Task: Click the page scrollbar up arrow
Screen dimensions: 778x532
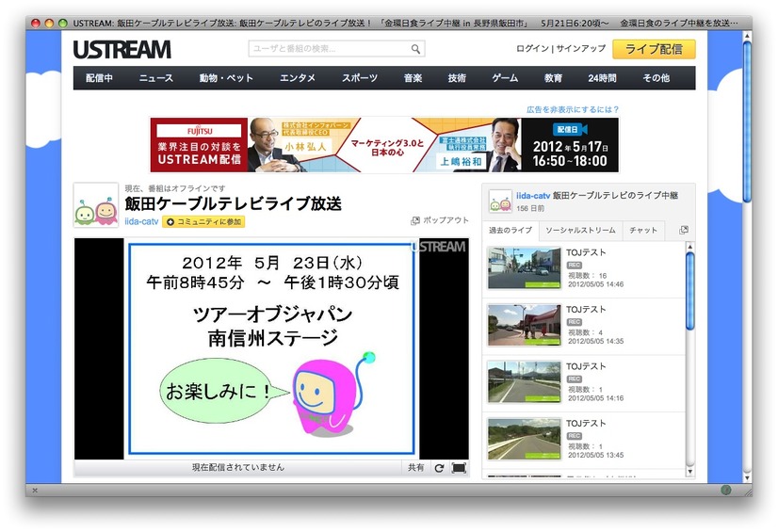Action: (747, 36)
